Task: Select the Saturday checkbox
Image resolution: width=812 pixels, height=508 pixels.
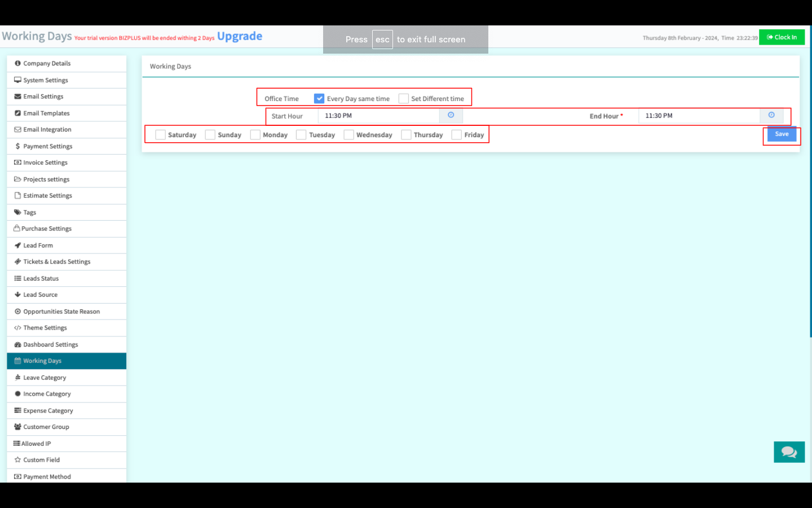Action: (x=161, y=135)
